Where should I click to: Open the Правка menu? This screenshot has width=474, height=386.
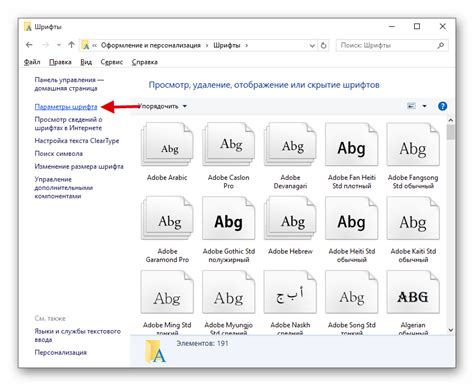pos(60,62)
